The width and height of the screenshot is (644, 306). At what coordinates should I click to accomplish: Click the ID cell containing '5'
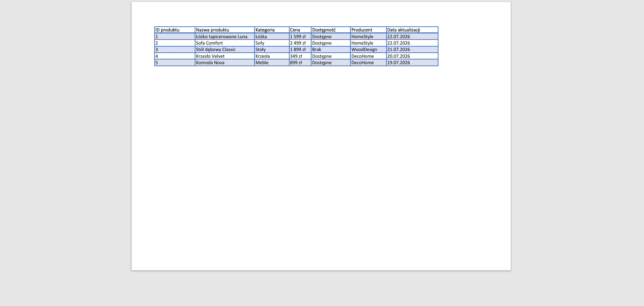[x=175, y=62]
